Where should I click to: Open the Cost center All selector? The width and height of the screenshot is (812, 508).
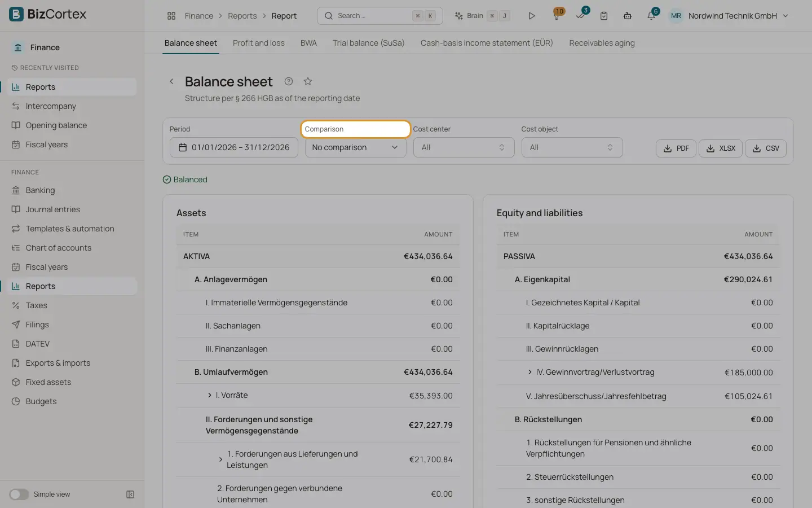(x=464, y=147)
